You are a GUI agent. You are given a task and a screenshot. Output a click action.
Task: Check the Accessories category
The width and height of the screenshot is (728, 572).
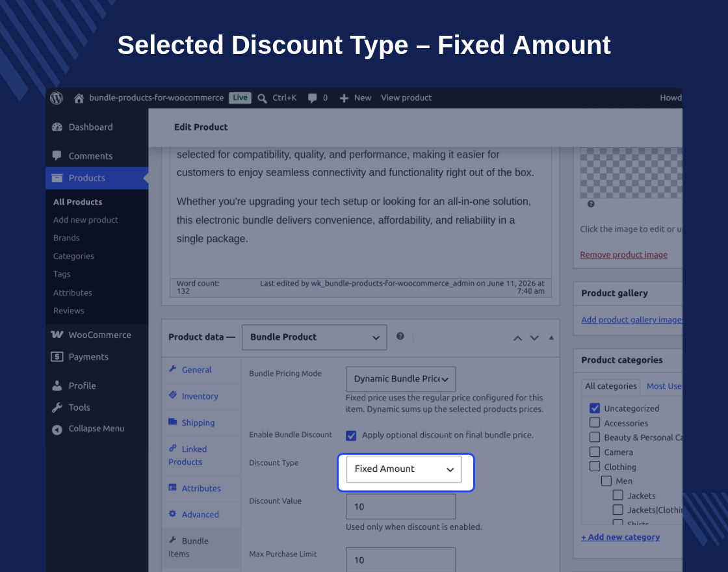[x=595, y=422]
